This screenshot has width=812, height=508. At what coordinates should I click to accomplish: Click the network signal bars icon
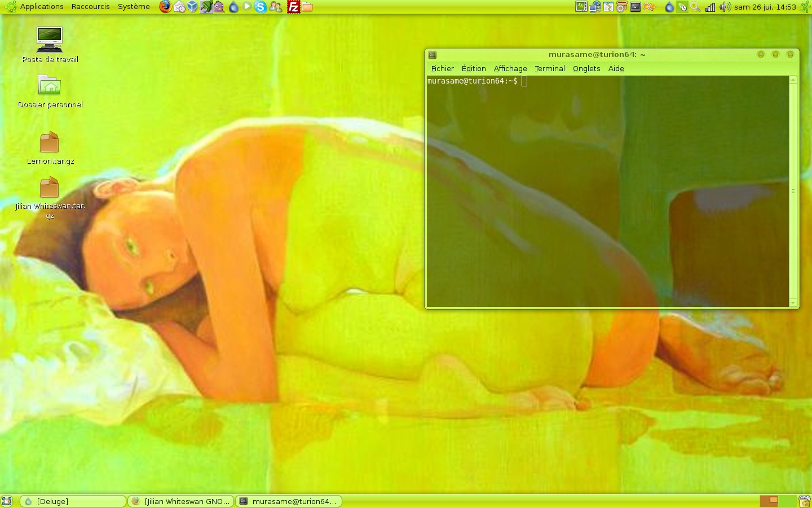click(x=710, y=7)
